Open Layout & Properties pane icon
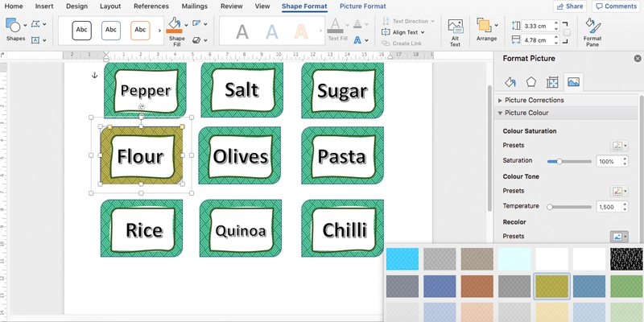 (x=552, y=82)
